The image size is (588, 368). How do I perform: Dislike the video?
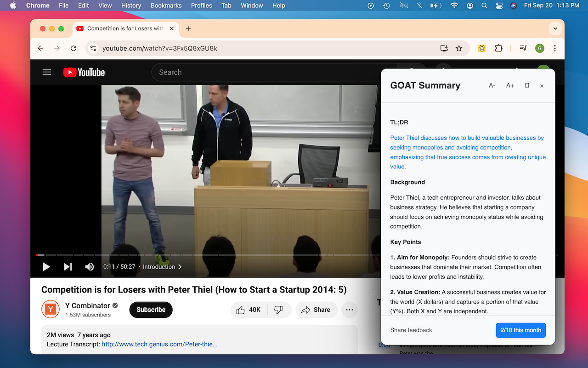click(x=279, y=310)
